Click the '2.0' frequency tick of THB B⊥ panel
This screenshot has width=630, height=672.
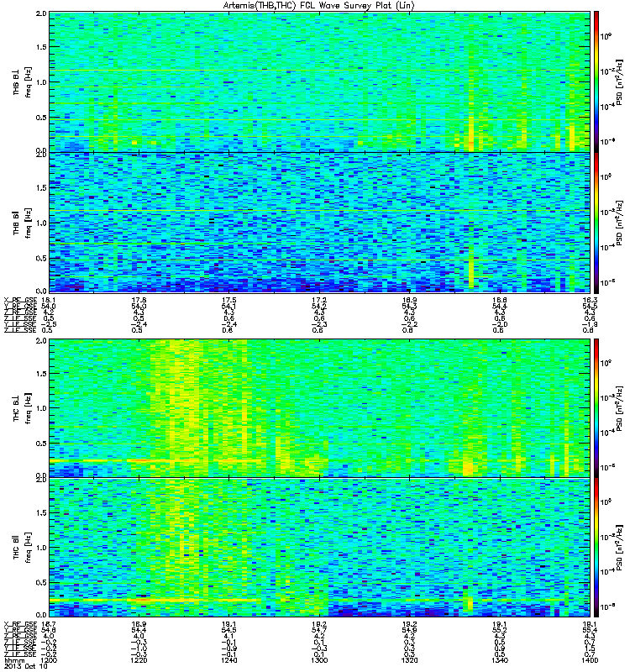(41, 13)
